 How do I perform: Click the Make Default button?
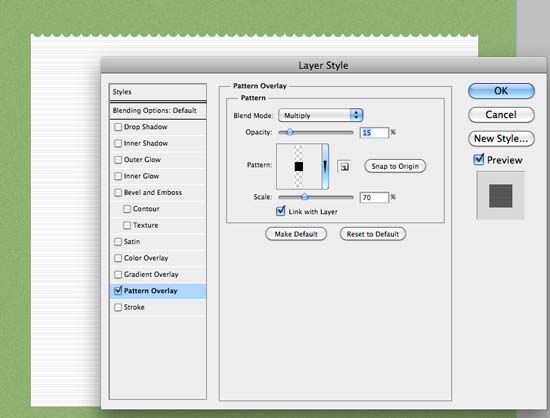click(x=296, y=234)
